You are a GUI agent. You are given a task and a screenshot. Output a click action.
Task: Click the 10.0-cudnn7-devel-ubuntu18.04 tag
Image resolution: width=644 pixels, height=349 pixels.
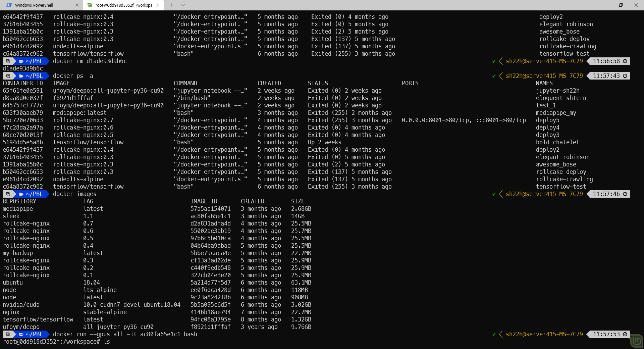(x=132, y=305)
